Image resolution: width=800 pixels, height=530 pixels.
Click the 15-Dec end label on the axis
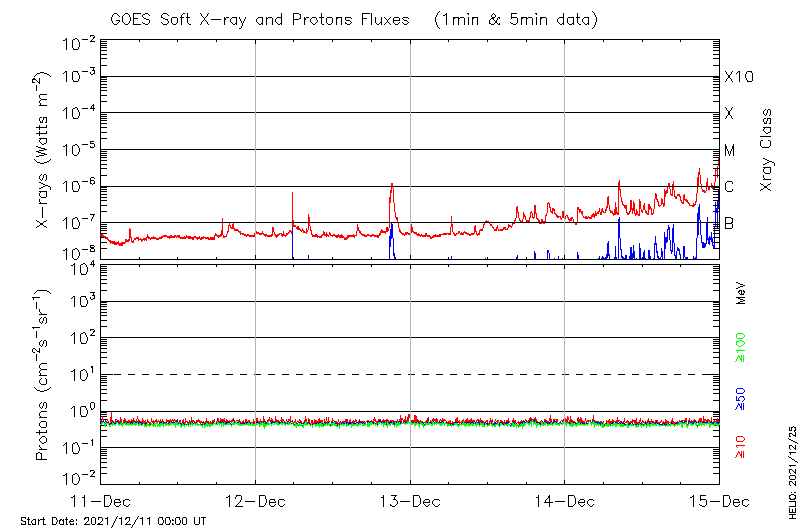[x=718, y=500]
